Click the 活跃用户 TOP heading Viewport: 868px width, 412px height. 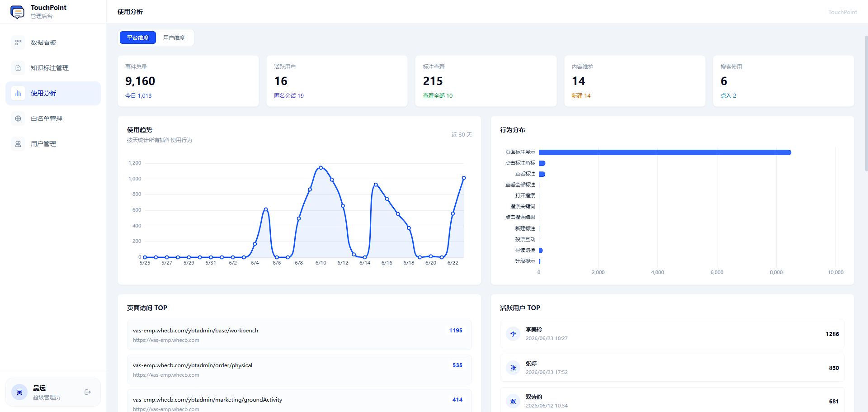coord(520,308)
